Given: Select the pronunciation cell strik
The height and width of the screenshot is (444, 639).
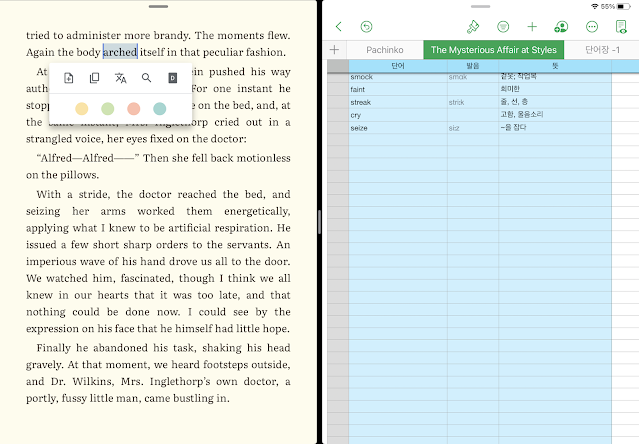Looking at the screenshot, I should [473, 102].
